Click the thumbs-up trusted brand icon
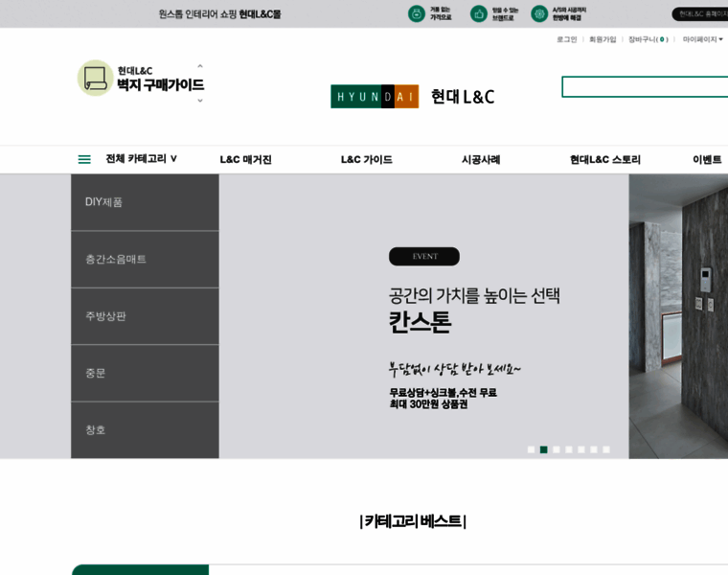 click(478, 14)
